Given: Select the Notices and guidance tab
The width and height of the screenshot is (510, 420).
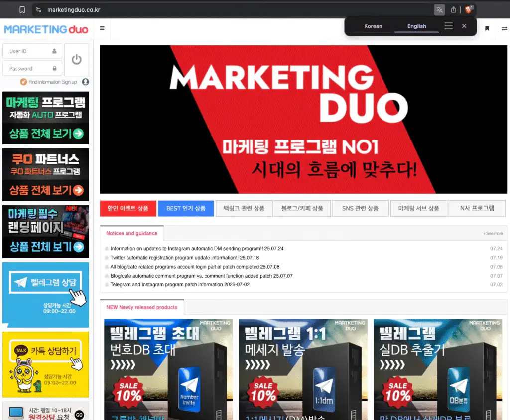Looking at the screenshot, I should pos(131,233).
